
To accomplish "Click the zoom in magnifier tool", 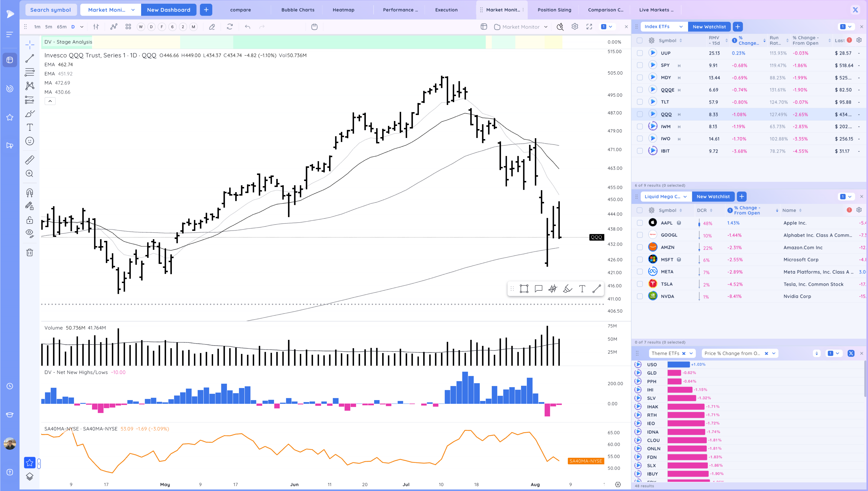I will click(30, 173).
